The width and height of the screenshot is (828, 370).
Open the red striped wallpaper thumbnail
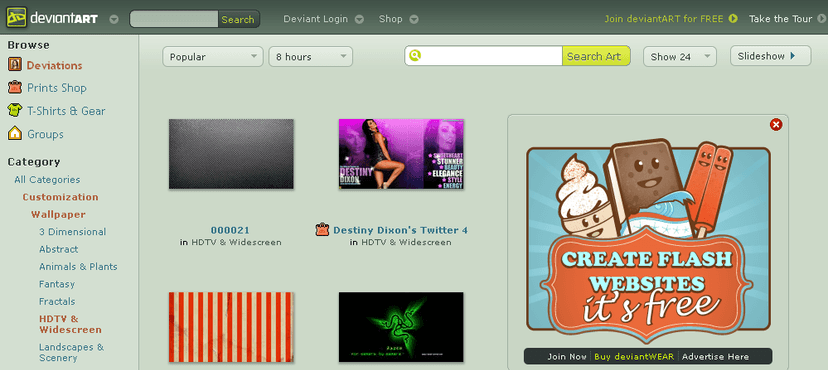coord(231,327)
